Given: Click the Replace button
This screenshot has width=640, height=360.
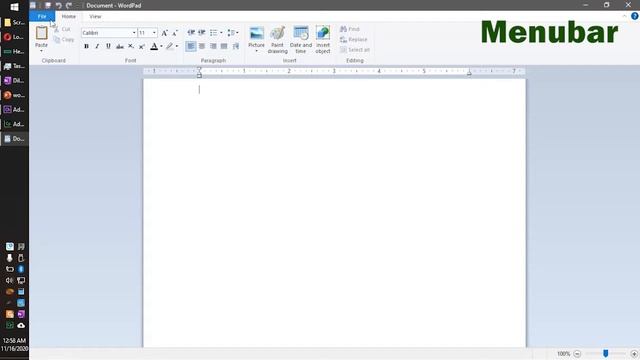Looking at the screenshot, I should [x=353, y=40].
